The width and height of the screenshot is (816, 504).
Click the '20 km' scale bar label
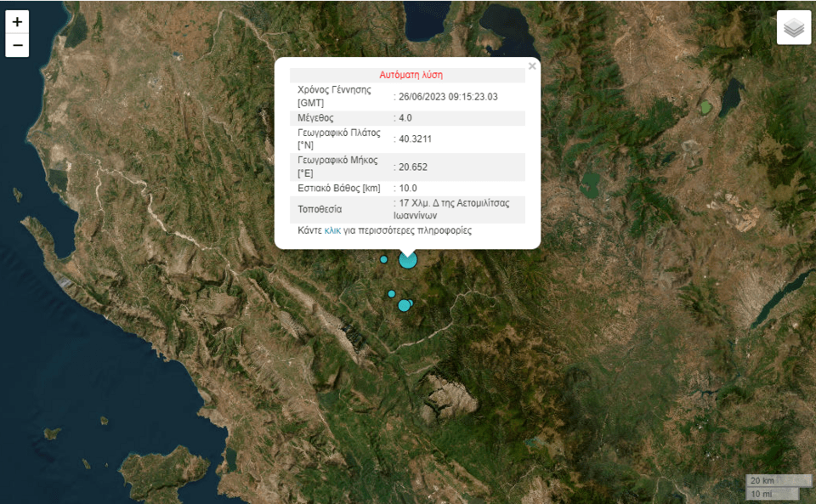pos(762,480)
